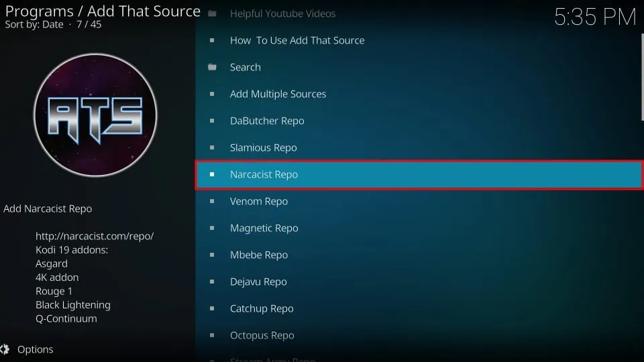Click the folder icon beside Search
Image resolution: width=644 pixels, height=362 pixels.
point(212,67)
